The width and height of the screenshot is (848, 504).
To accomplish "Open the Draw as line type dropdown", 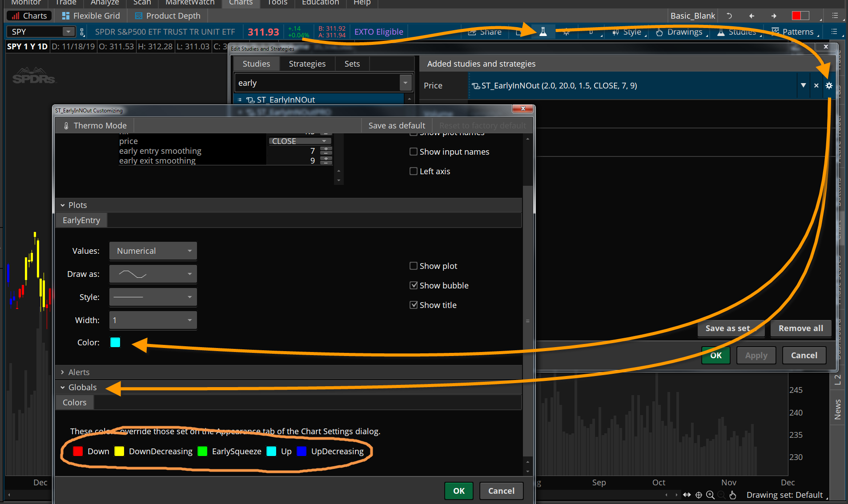I will click(153, 274).
